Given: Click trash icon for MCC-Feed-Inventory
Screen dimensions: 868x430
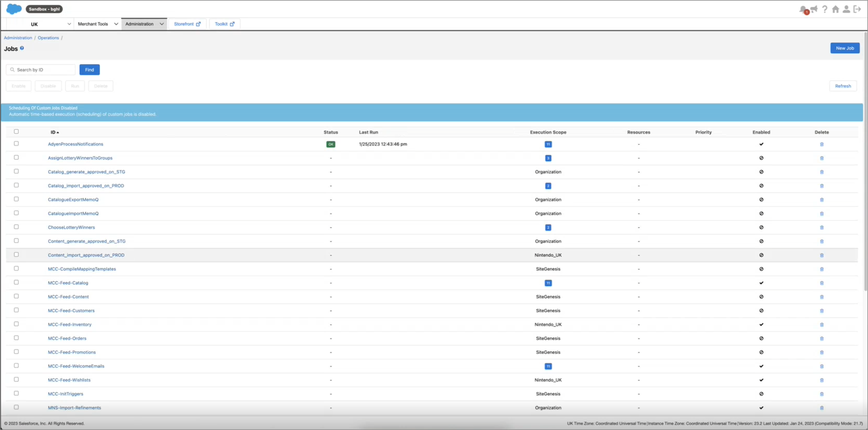Looking at the screenshot, I should (x=822, y=325).
